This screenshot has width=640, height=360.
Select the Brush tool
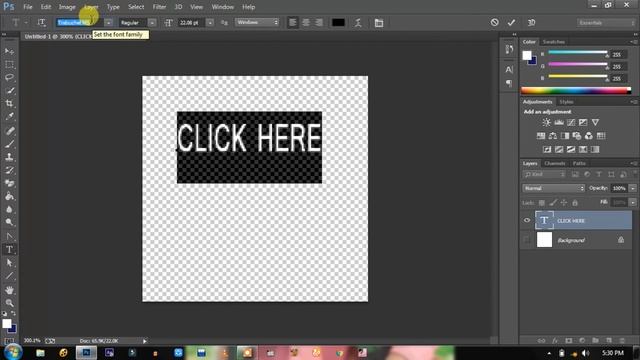(9, 144)
